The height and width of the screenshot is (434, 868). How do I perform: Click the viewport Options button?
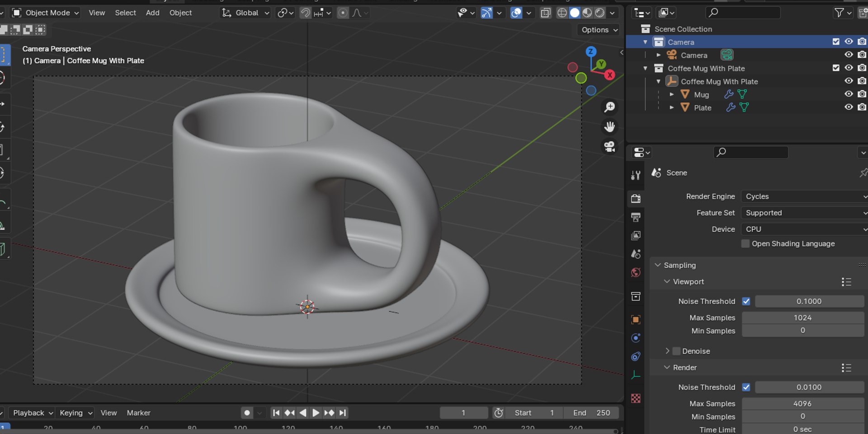click(599, 30)
